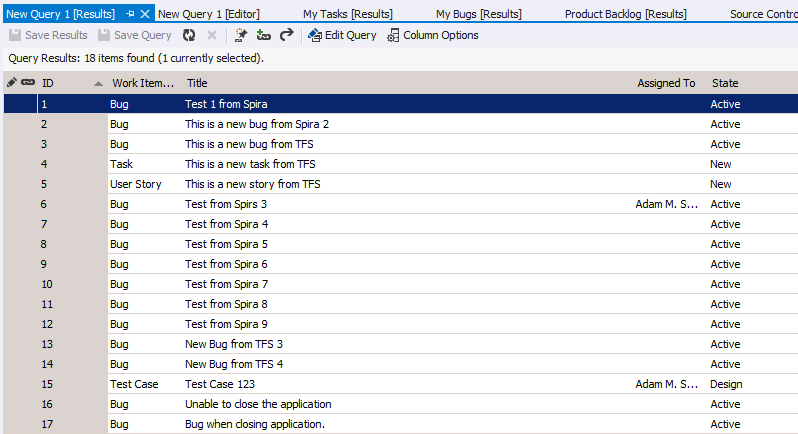Open Edit Query

(x=342, y=35)
